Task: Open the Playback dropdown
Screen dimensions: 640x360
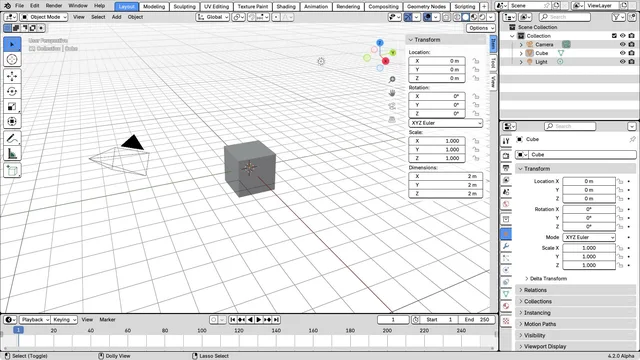Action: (35, 320)
